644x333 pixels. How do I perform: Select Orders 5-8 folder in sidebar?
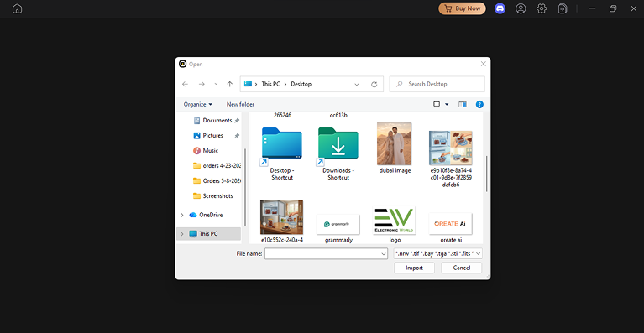217,181
